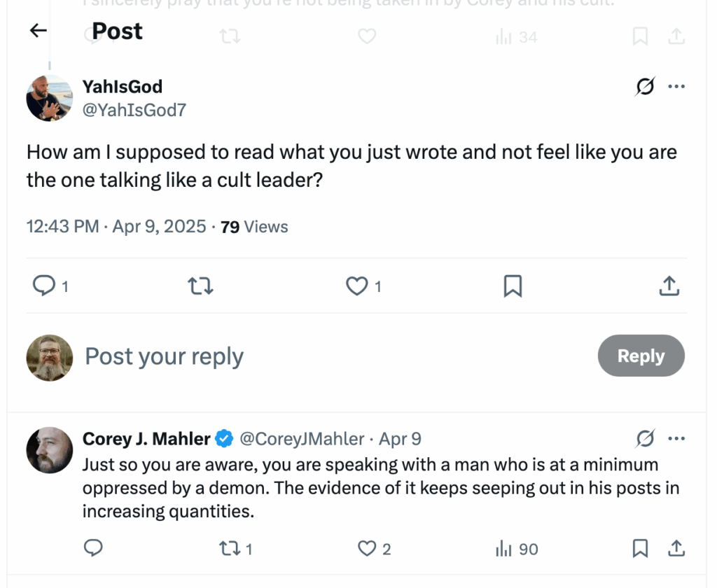The image size is (717, 588).
Task: Repost Corey J. Mahler's reply
Action: click(x=228, y=548)
